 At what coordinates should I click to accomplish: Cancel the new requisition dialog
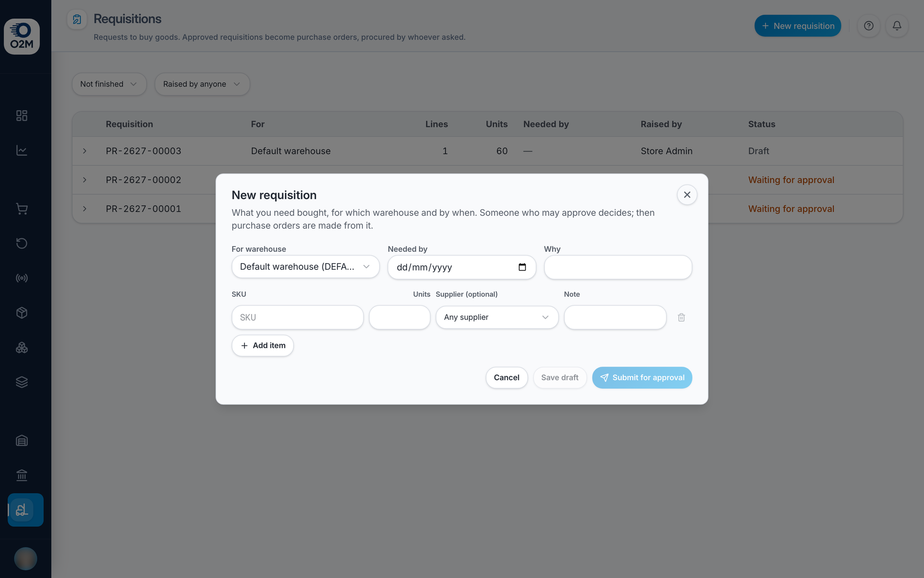(507, 378)
